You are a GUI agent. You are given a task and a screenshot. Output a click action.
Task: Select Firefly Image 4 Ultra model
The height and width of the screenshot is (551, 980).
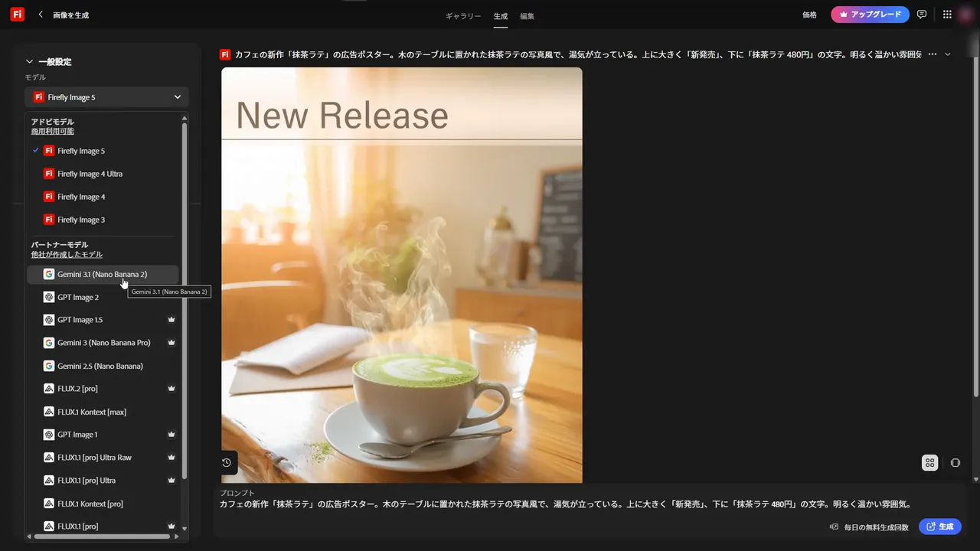[x=103, y=174]
